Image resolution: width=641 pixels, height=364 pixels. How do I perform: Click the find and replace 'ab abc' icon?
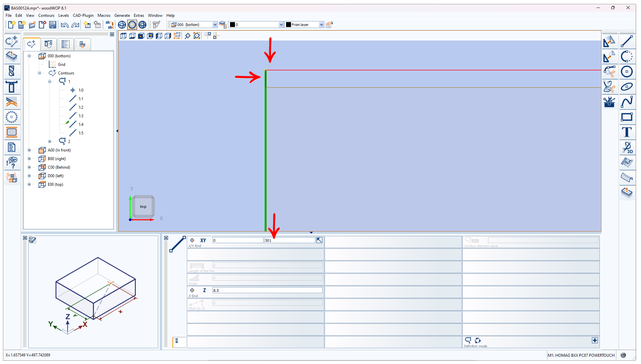pos(109,25)
